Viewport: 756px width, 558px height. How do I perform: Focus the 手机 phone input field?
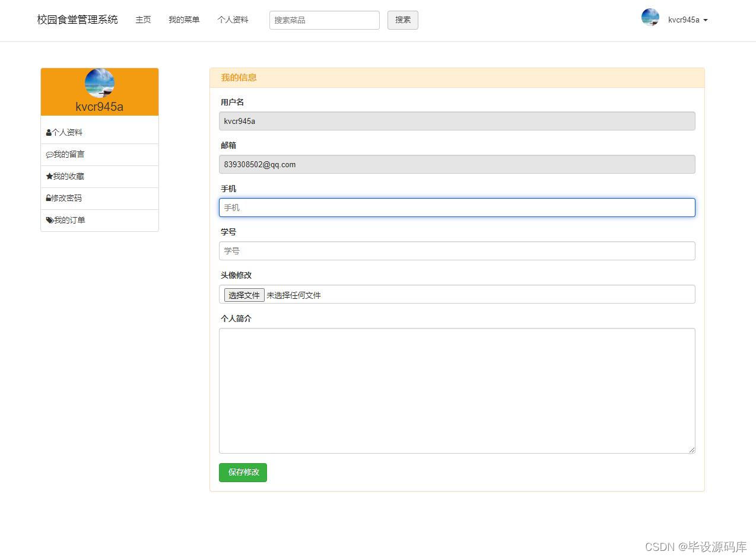(x=457, y=208)
